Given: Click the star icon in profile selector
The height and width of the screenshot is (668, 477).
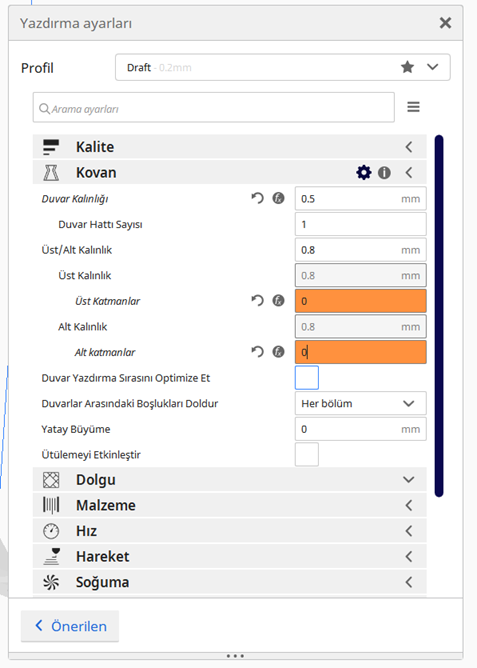Looking at the screenshot, I should tap(408, 67).
